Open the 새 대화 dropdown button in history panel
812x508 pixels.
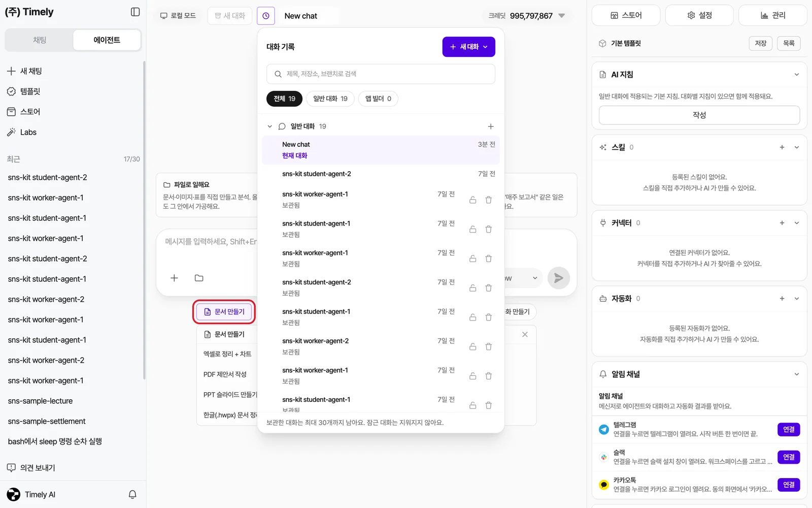(x=469, y=47)
